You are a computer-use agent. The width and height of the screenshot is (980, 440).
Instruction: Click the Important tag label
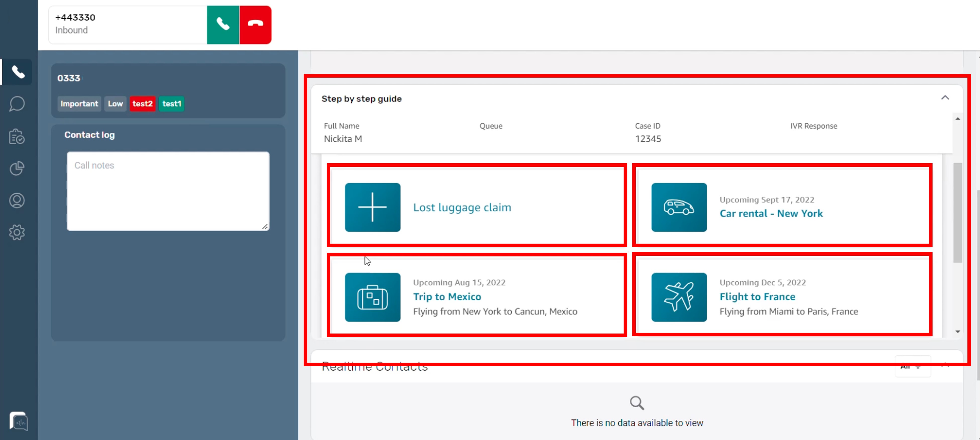[79, 104]
